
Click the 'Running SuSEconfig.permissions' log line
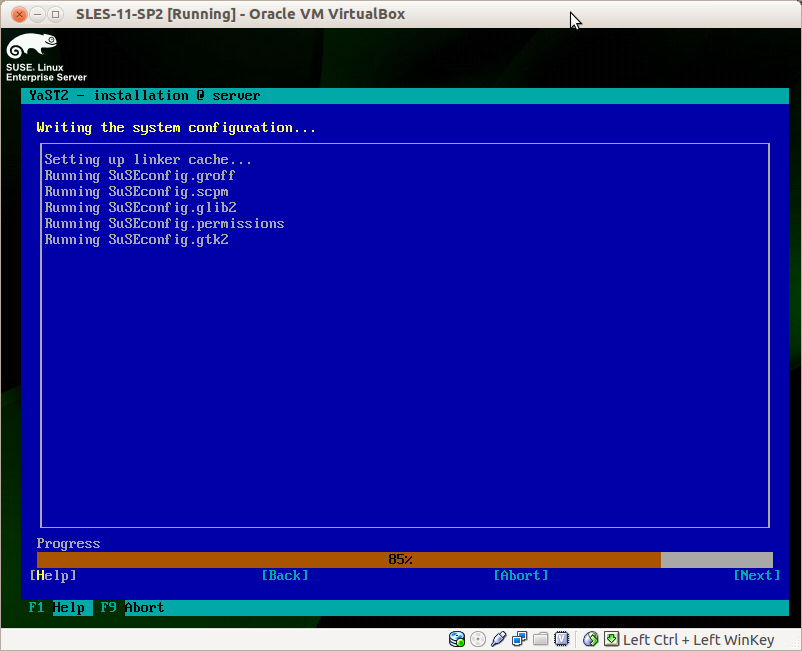point(164,224)
